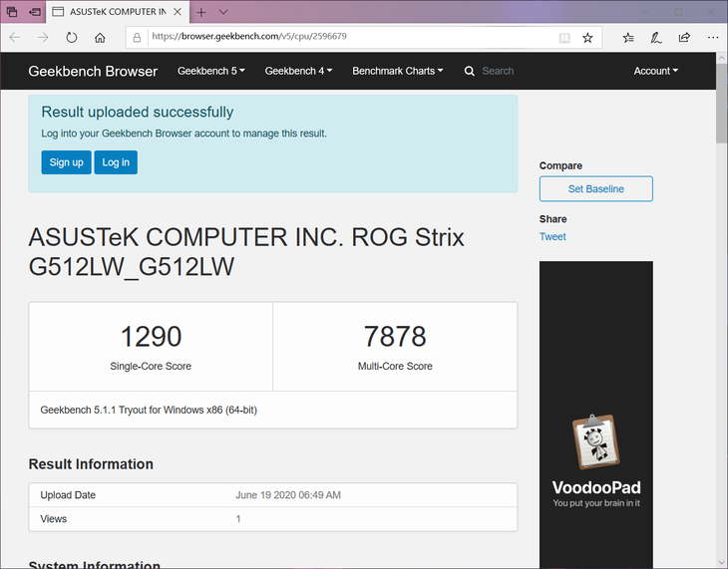This screenshot has width=728, height=569.
Task: Open the Favorites hub icon
Action: [x=628, y=38]
